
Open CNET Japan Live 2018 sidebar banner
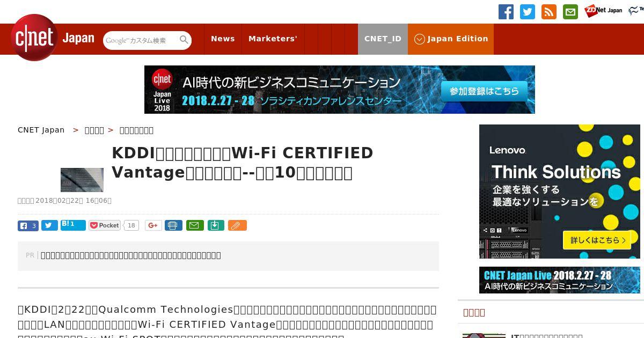pyautogui.click(x=560, y=280)
